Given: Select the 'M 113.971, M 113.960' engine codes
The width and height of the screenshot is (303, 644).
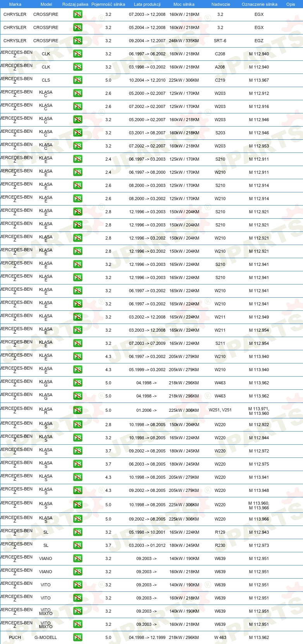Looking at the screenshot, I should tap(259, 411).
